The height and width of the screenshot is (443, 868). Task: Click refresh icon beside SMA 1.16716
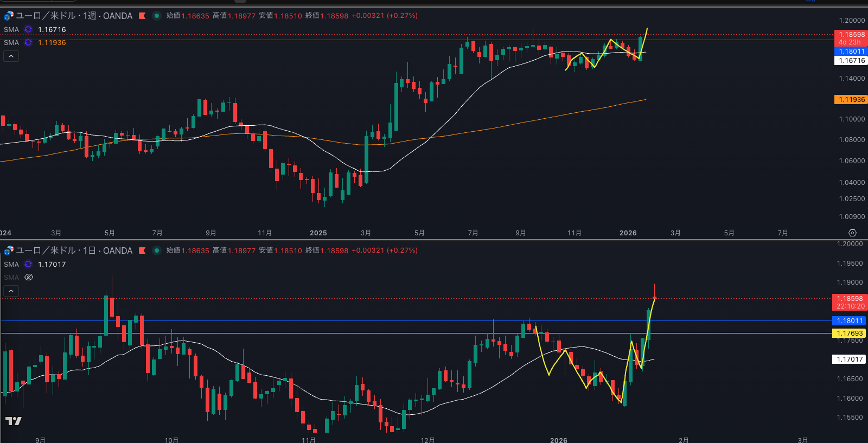[x=28, y=30]
